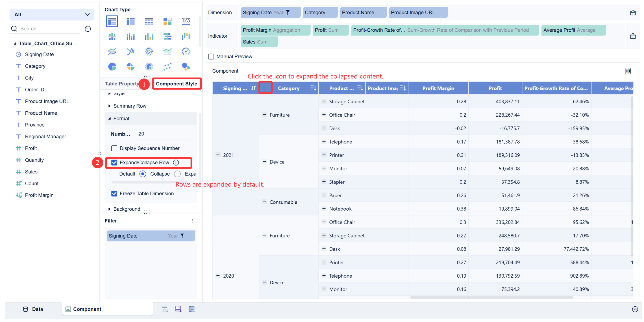This screenshot has height=322, width=644.
Task: Open the field list more options icon
Action: (88, 29)
